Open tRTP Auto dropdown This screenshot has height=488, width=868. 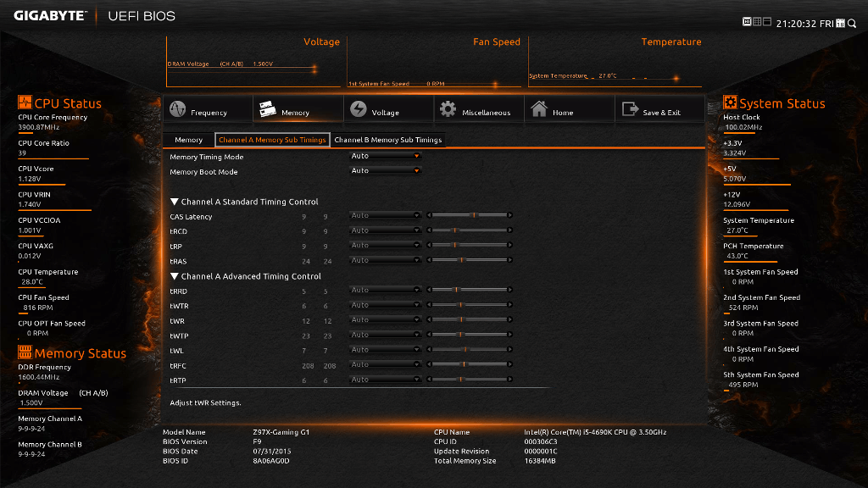coord(386,380)
